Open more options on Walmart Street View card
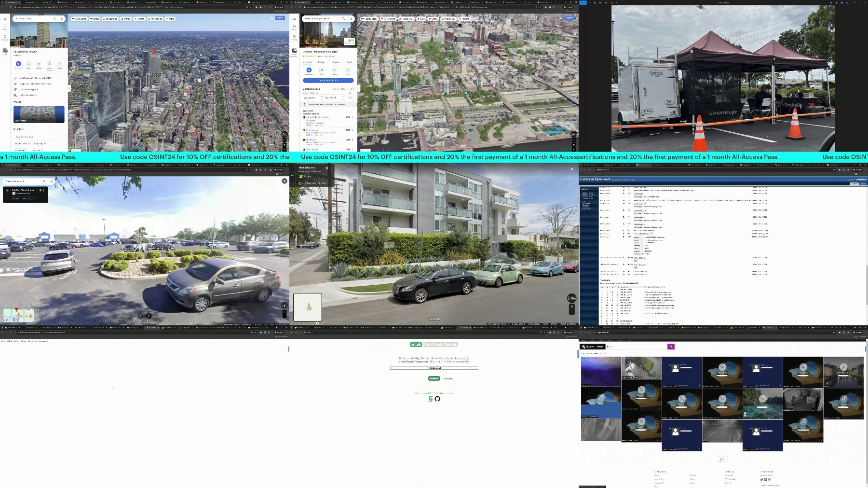 [44, 190]
